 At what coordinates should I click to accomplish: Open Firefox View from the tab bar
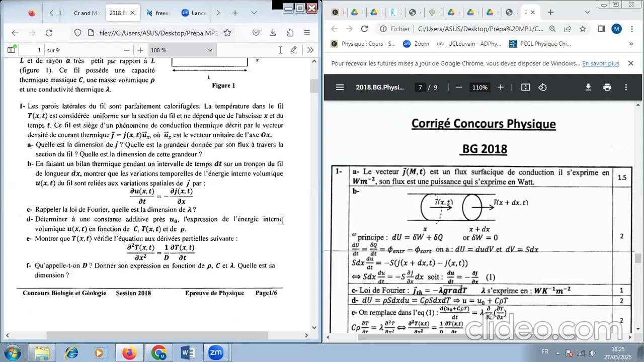[x=32, y=13]
